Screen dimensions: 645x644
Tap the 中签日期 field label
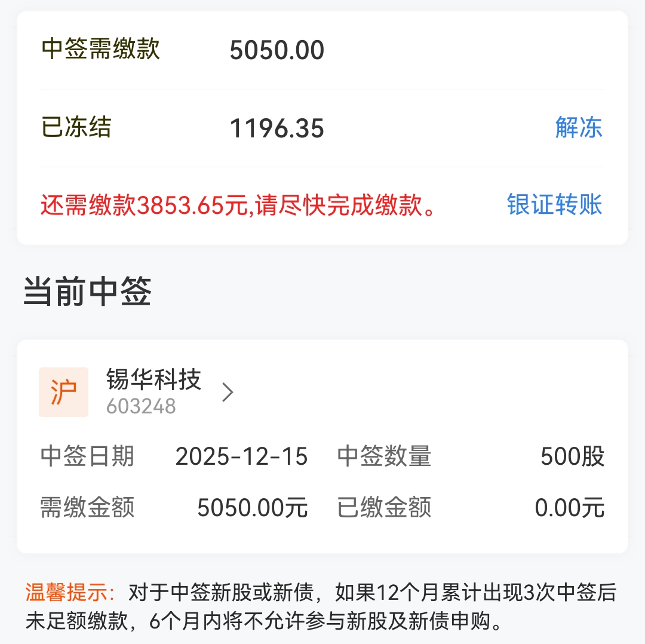click(x=87, y=456)
